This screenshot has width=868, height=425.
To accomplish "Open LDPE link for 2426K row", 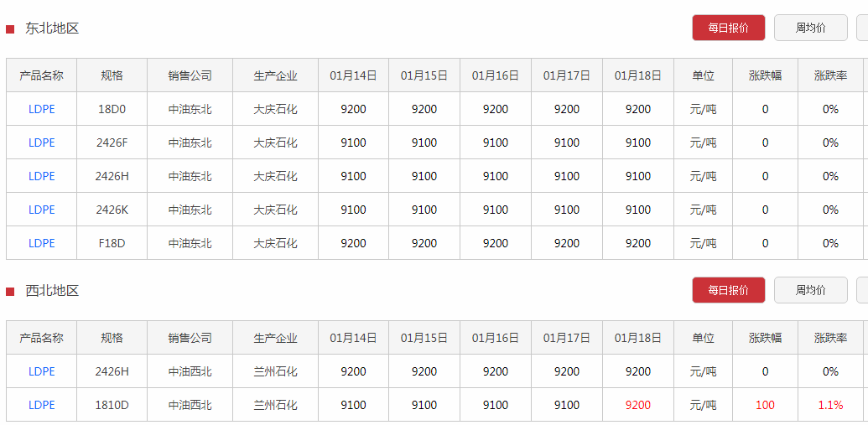I will (42, 210).
